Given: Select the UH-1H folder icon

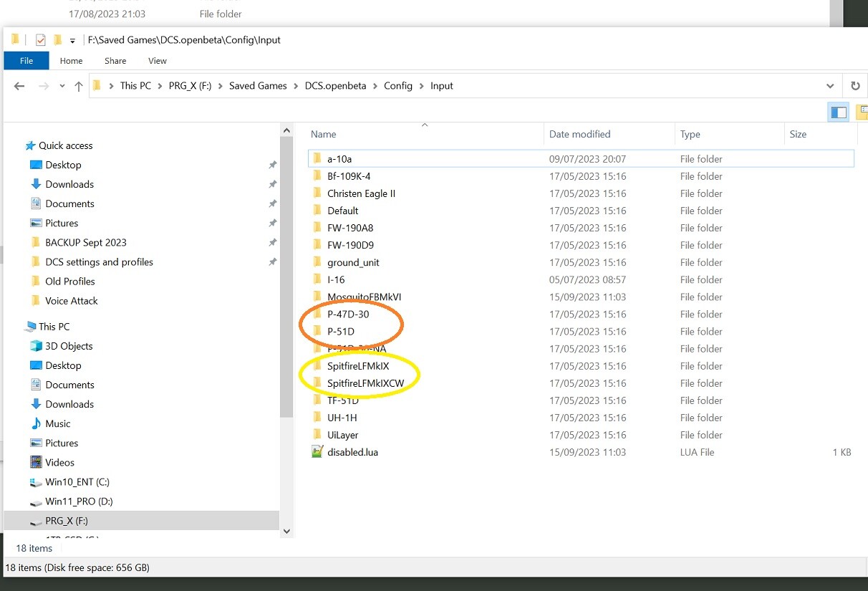Looking at the screenshot, I should point(317,417).
